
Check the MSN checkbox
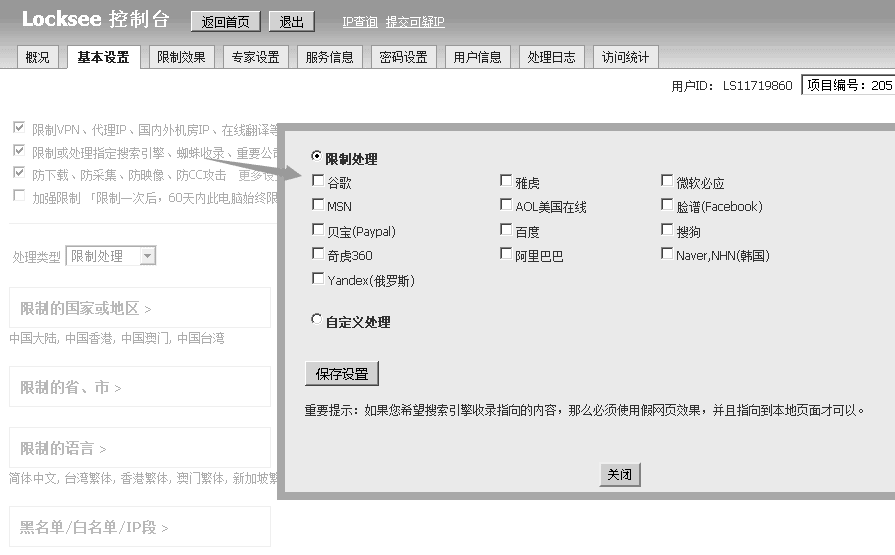click(x=318, y=204)
